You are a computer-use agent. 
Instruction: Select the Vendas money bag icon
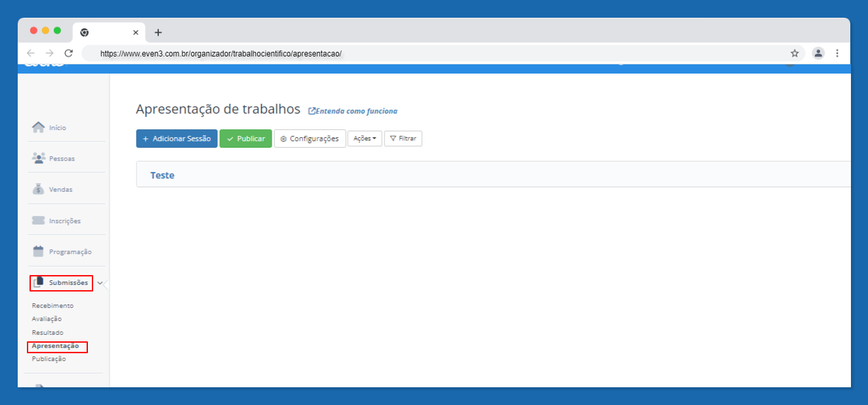pos(39,189)
